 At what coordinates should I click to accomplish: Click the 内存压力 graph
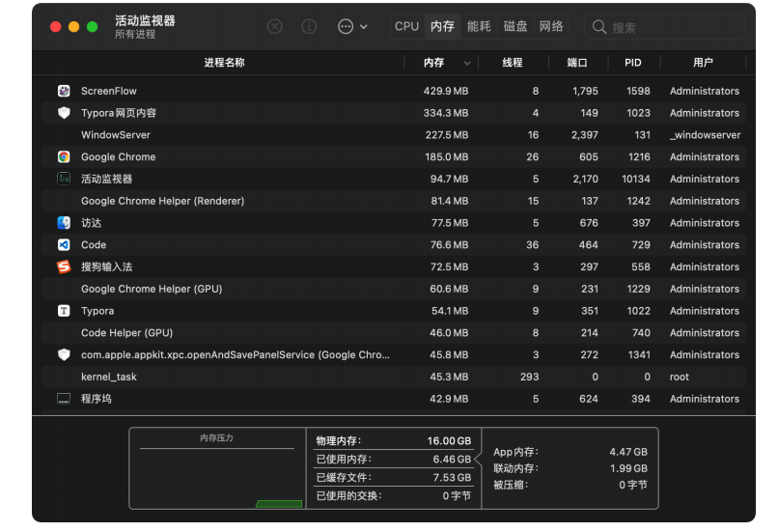tap(217, 468)
